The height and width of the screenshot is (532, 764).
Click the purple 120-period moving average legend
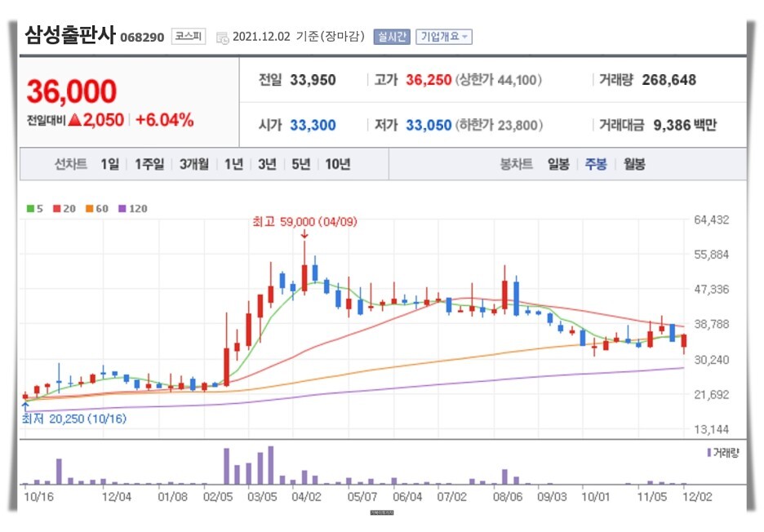[x=132, y=209]
